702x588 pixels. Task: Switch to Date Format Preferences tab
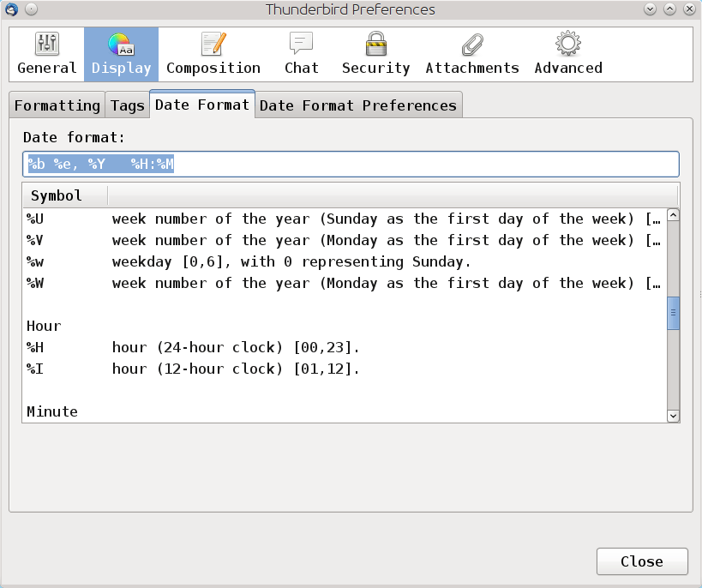(357, 105)
